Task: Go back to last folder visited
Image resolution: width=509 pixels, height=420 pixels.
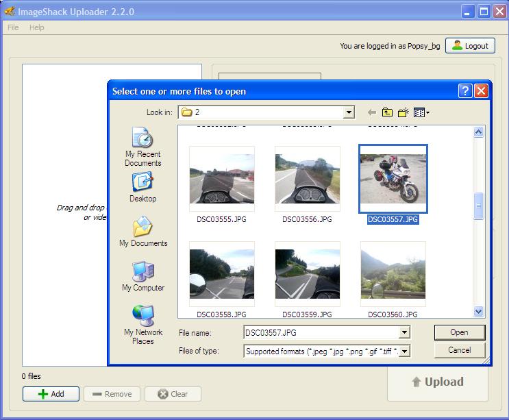Action: click(x=372, y=112)
